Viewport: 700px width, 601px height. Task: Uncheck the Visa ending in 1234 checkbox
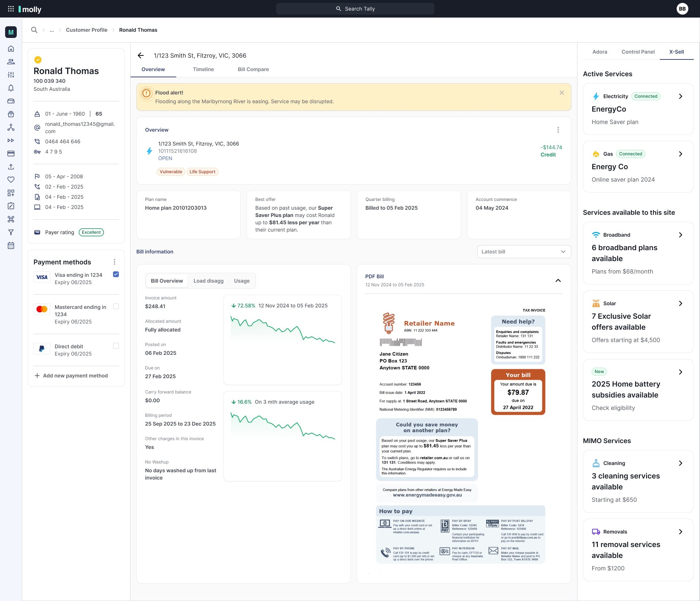[116, 274]
